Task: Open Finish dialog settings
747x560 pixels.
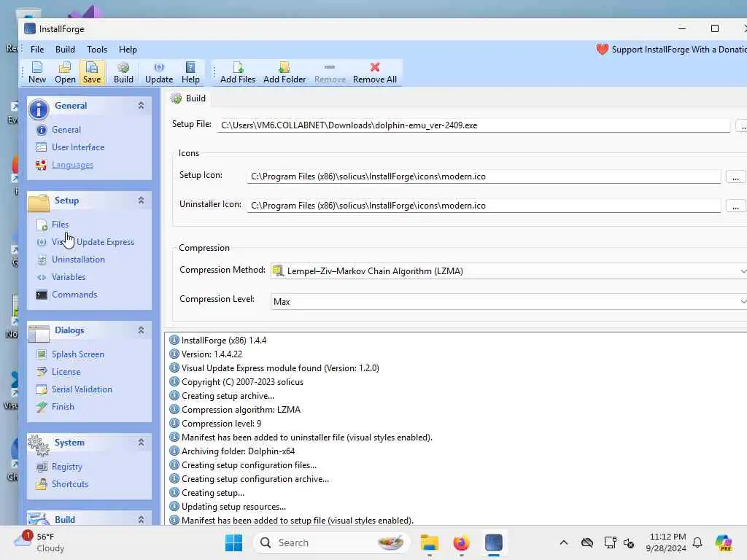Action: tap(63, 407)
